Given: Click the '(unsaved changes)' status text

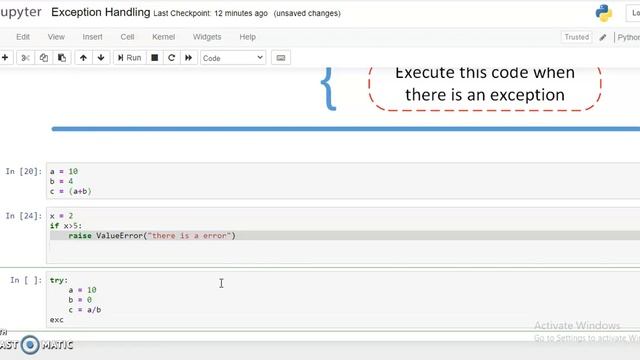Looking at the screenshot, I should (x=307, y=13).
